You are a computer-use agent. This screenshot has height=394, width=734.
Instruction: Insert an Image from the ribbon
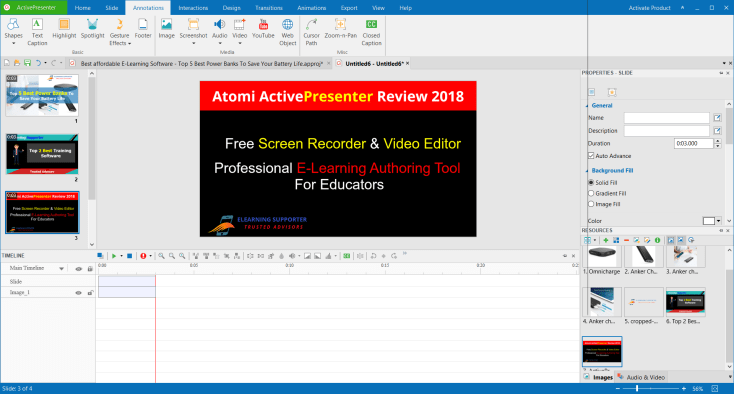tap(166, 29)
